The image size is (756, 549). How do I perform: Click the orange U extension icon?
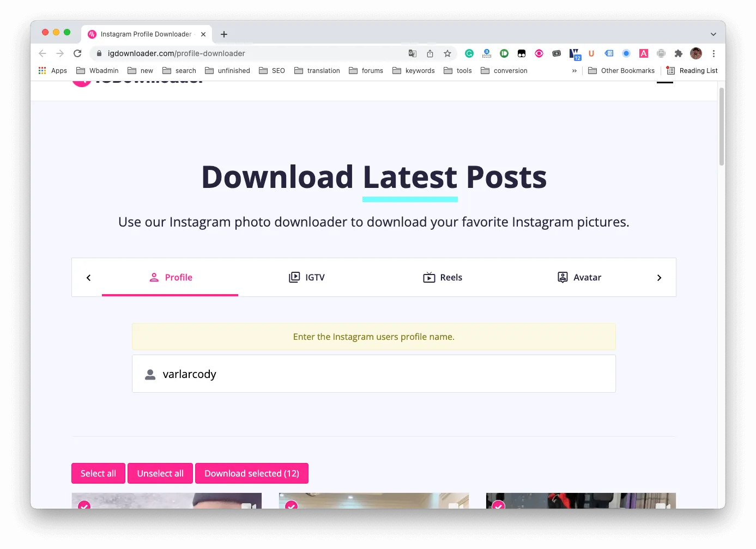click(591, 53)
